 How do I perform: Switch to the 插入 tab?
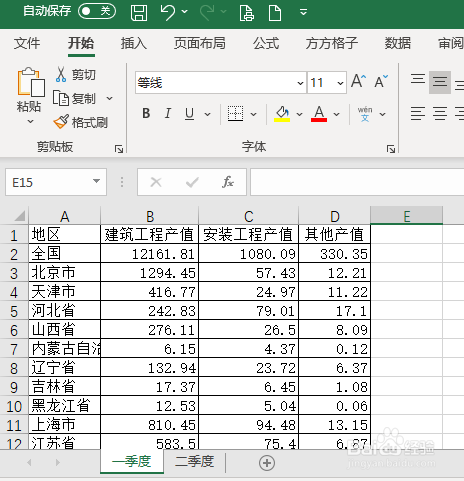coord(134,44)
